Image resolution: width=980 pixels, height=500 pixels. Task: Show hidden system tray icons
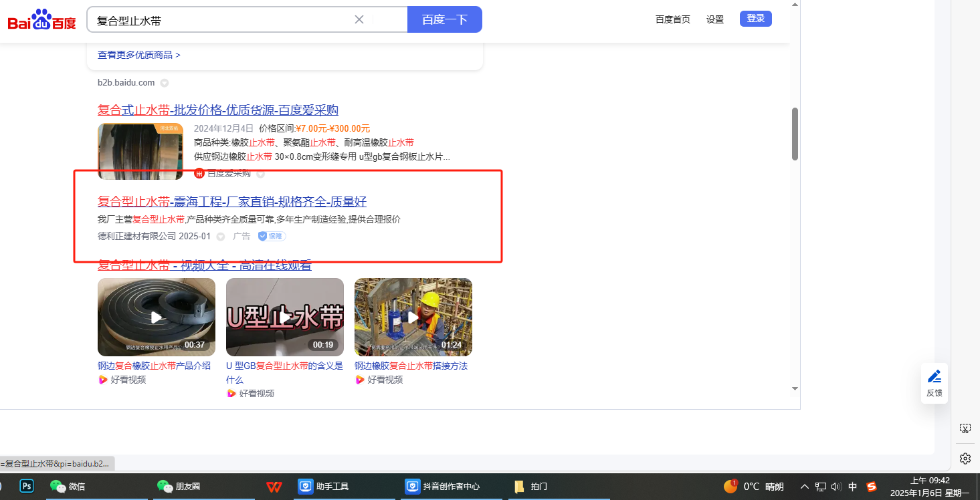pyautogui.click(x=804, y=487)
